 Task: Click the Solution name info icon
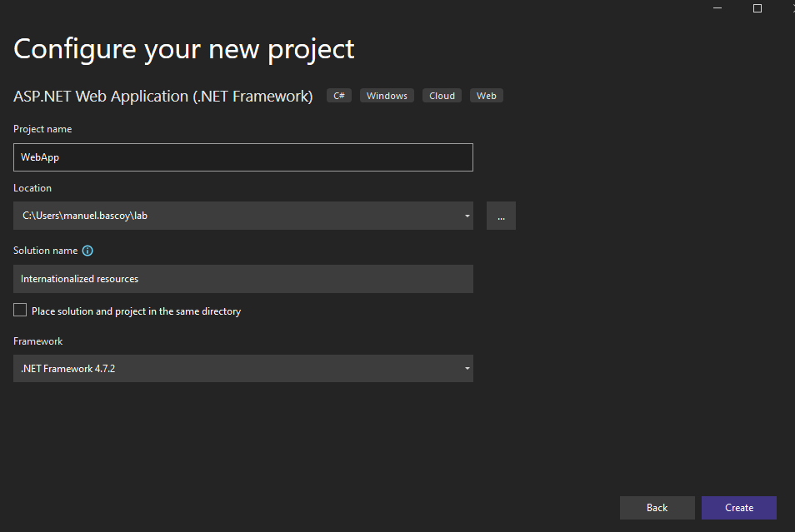87,251
